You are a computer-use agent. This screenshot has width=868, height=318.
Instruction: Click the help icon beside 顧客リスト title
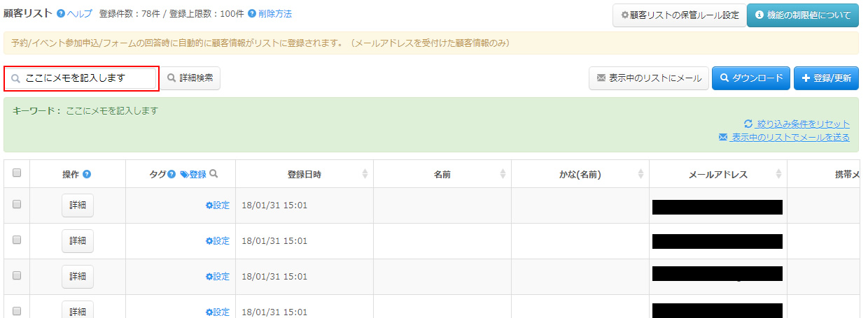(61, 14)
